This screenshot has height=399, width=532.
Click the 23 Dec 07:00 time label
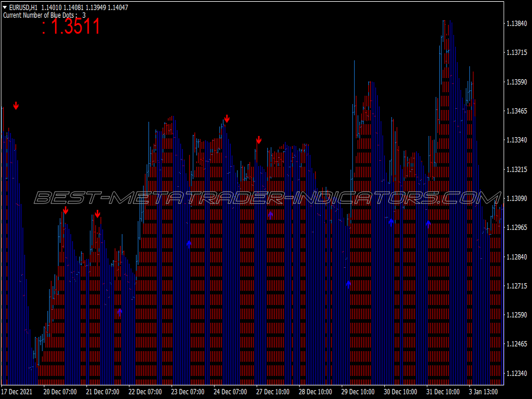click(x=187, y=392)
